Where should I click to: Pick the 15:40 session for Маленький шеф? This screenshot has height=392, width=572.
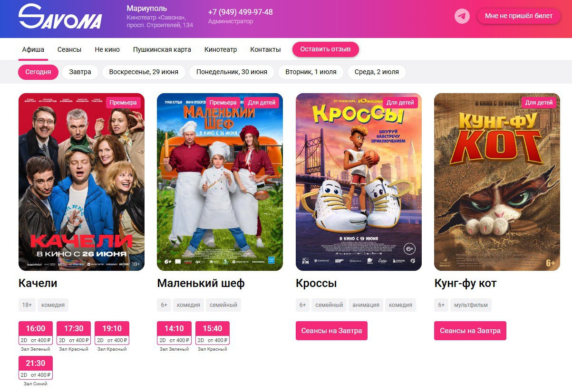click(212, 333)
